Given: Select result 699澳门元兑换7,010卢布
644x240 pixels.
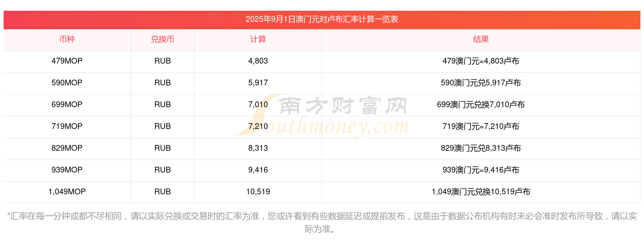Looking at the screenshot, I should (x=481, y=105).
